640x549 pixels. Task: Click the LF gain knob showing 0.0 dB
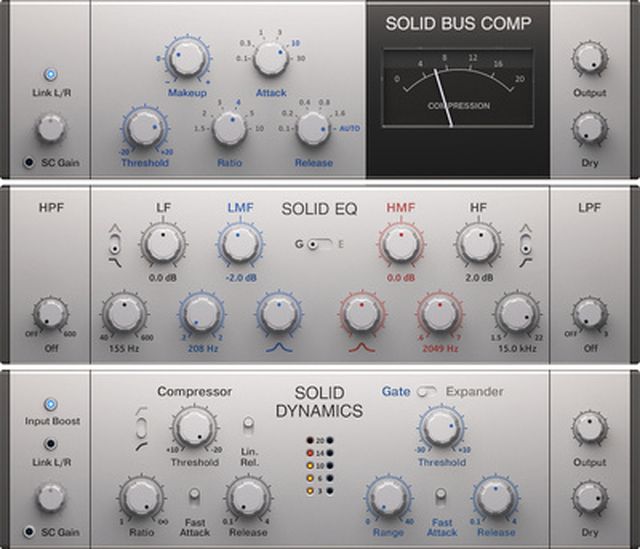coord(163,244)
